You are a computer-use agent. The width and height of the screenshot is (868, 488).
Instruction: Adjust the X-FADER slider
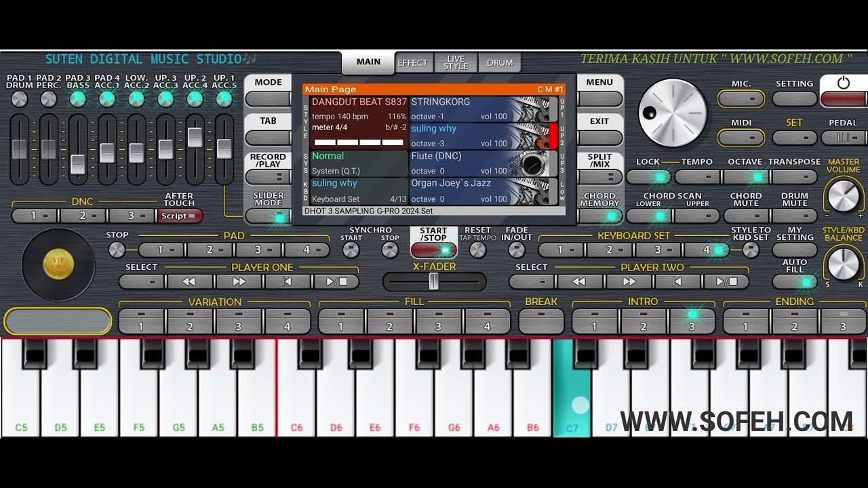coord(434,281)
